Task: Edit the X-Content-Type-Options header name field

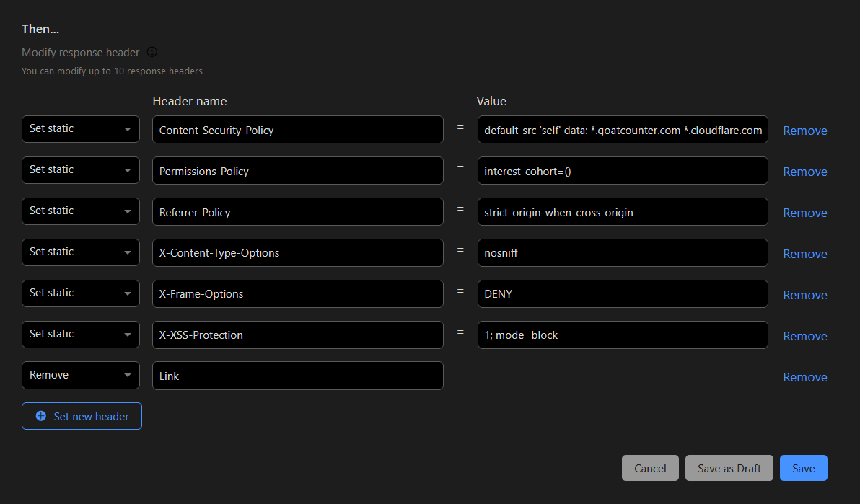Action: pyautogui.click(x=298, y=253)
